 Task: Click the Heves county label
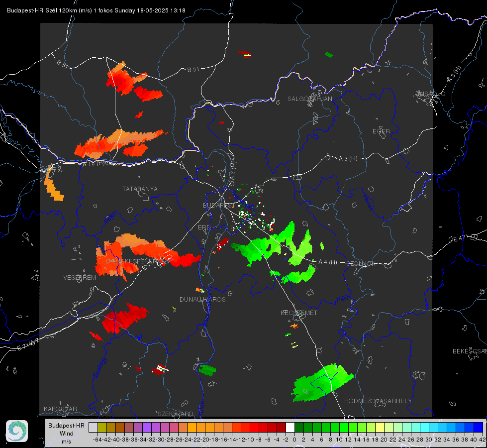[x=368, y=202]
